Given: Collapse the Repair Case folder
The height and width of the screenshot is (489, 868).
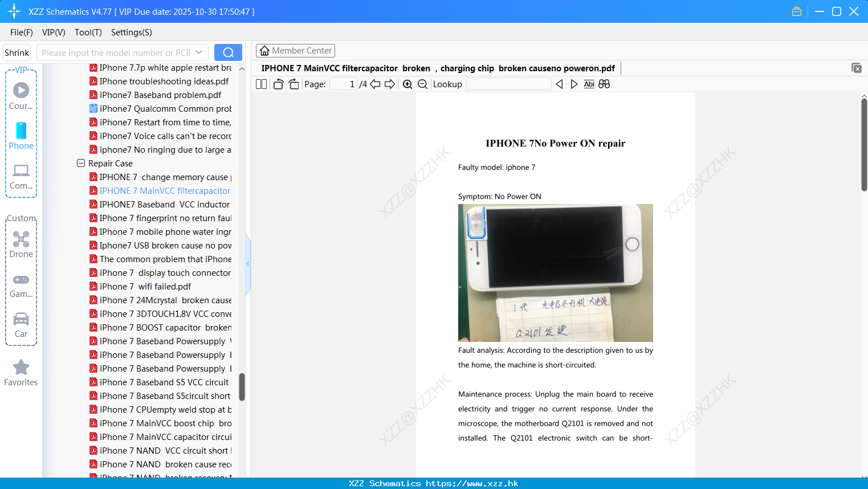Looking at the screenshot, I should 81,163.
